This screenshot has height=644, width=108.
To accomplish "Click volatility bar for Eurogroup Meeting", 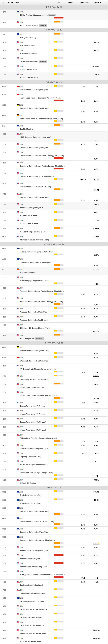I will [x=59, y=34].
